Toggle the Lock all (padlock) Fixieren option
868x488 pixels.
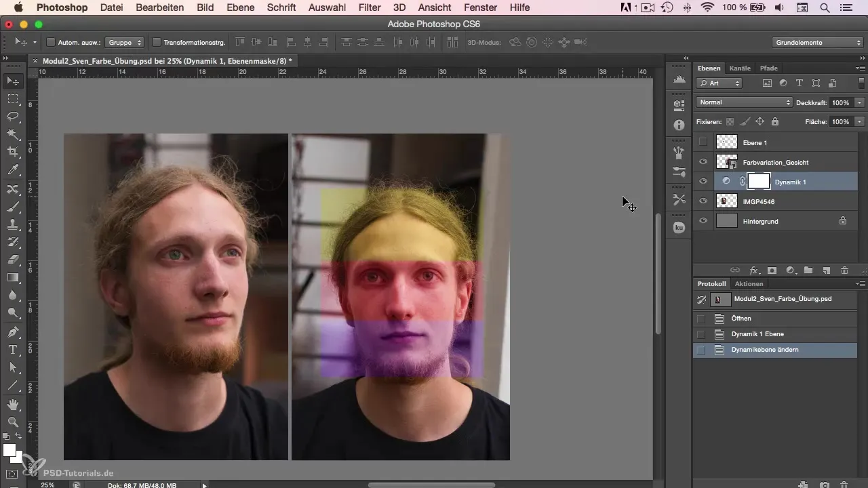[775, 122]
